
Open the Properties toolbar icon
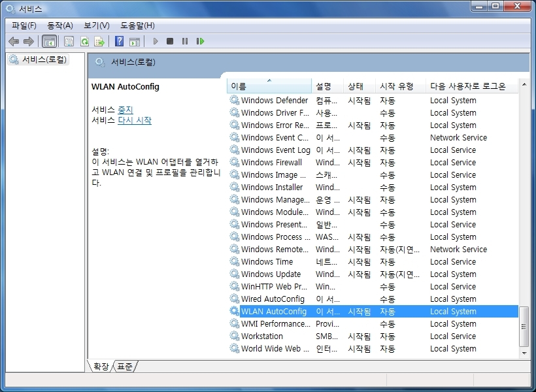pyautogui.click(x=69, y=42)
